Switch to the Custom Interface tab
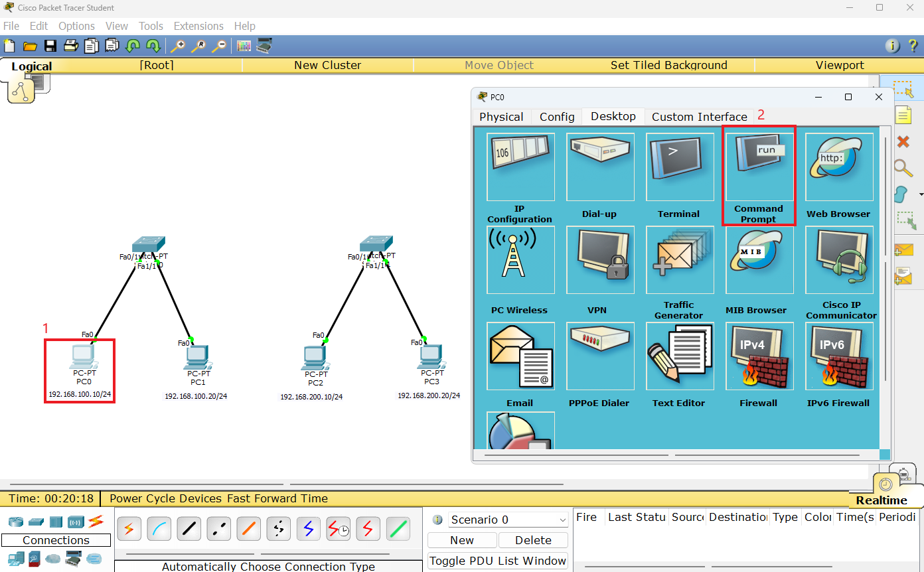This screenshot has width=924, height=572. point(700,117)
